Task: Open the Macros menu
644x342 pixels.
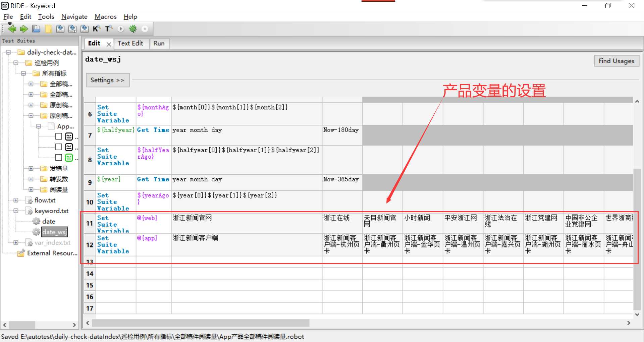Action: tap(105, 17)
